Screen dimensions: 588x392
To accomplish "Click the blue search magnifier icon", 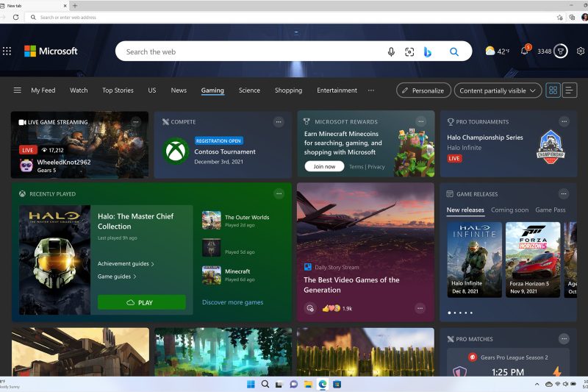I will 454,51.
